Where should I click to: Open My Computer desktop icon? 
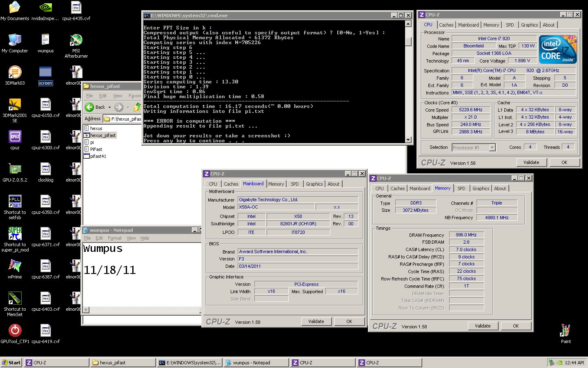click(x=15, y=43)
